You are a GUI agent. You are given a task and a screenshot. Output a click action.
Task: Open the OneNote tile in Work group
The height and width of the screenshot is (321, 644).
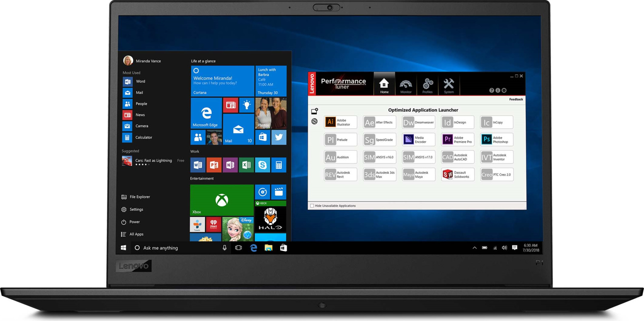tap(230, 165)
